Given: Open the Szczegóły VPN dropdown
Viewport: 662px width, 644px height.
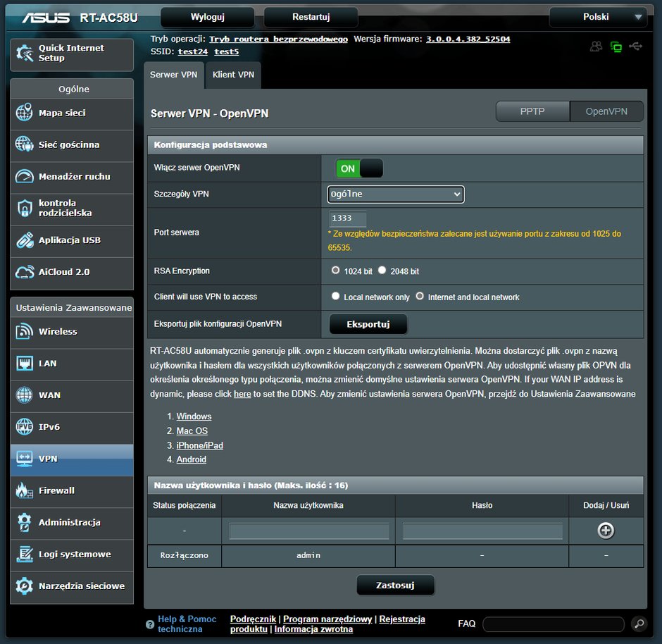Looking at the screenshot, I should (x=396, y=194).
